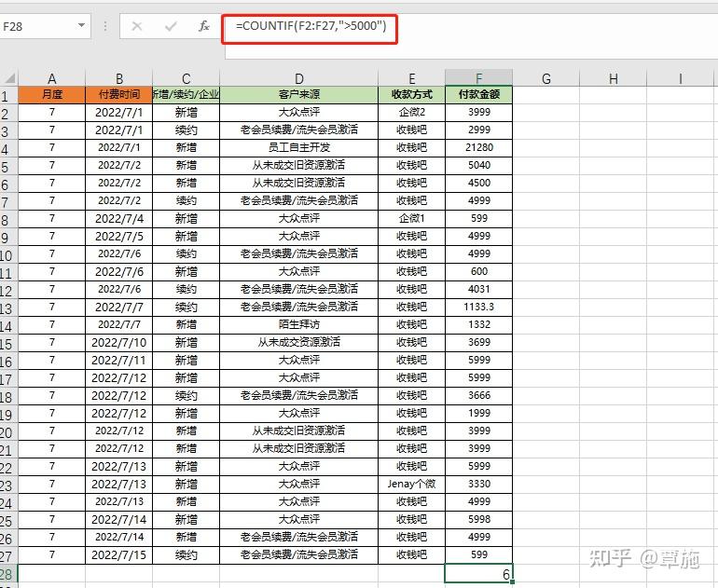The width and height of the screenshot is (718, 588).
Task: Click the cancel (X) formula bar icon
Action: (x=136, y=26)
